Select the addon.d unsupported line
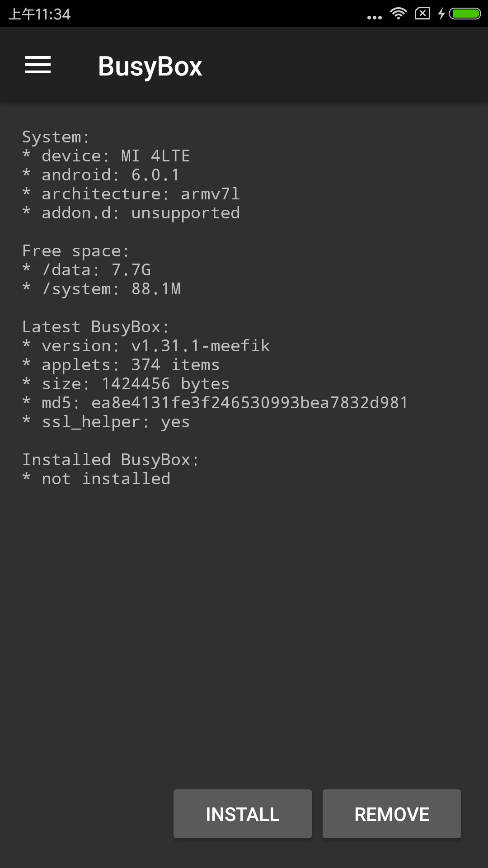The height and width of the screenshot is (868, 488). pyautogui.click(x=131, y=212)
